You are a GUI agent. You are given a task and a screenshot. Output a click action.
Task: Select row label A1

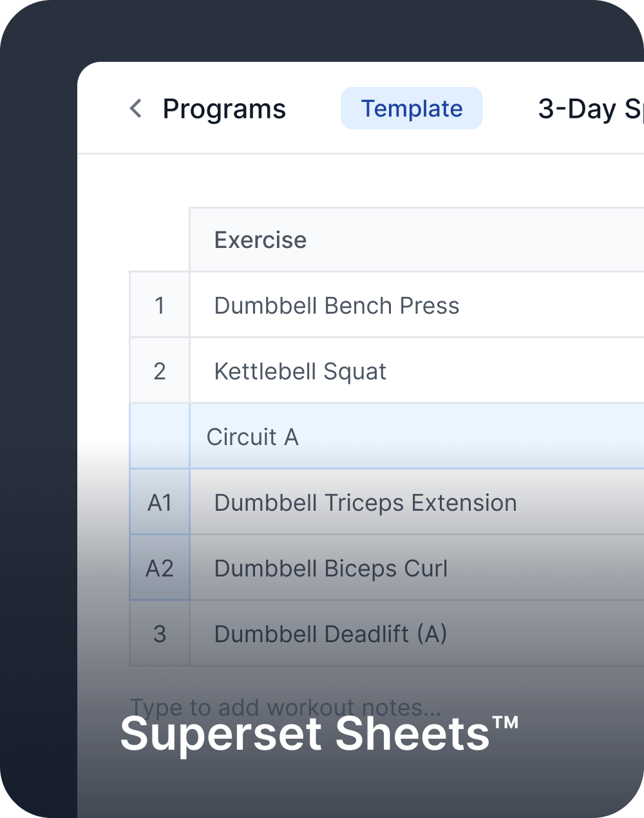click(160, 502)
